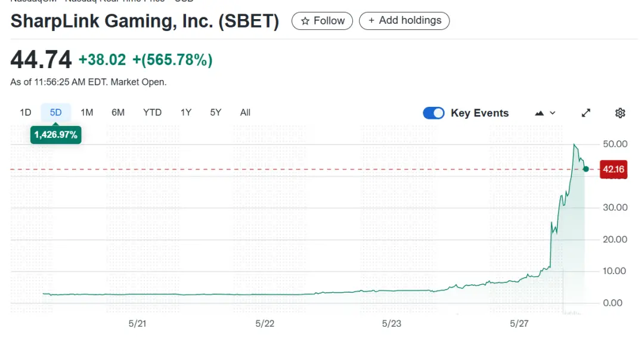Viewport: 644px width, 338px height.
Task: Click the Follow button
Action: coord(322,21)
